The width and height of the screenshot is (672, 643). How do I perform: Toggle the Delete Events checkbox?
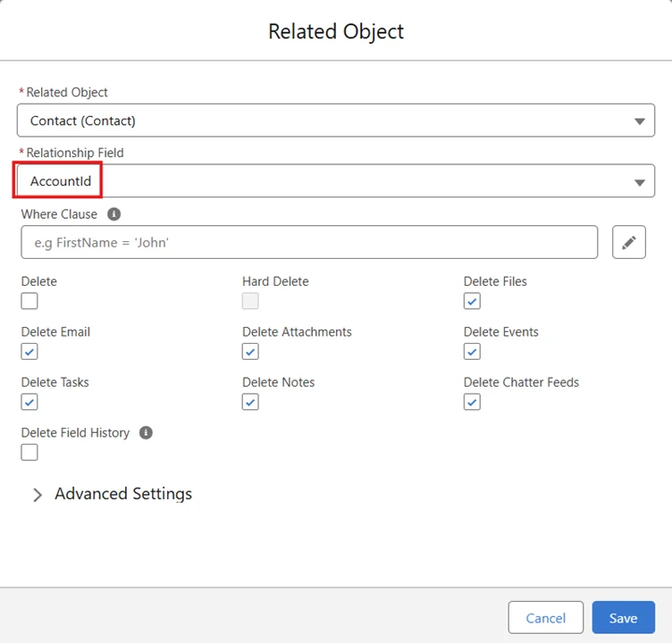pyautogui.click(x=472, y=352)
